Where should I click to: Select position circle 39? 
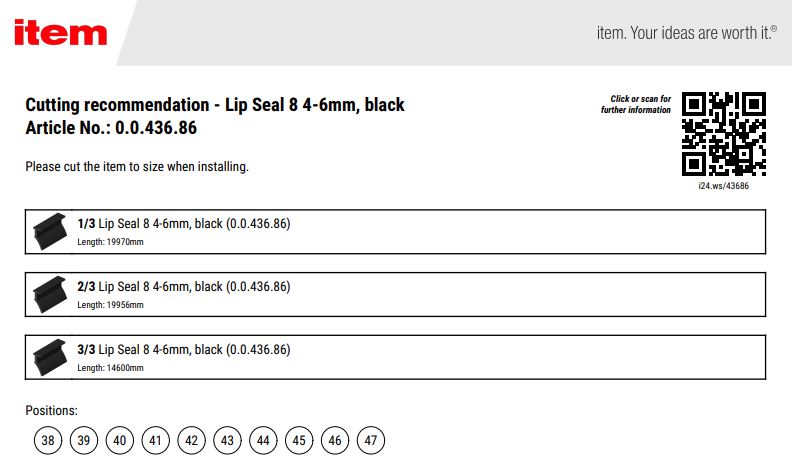pyautogui.click(x=84, y=440)
